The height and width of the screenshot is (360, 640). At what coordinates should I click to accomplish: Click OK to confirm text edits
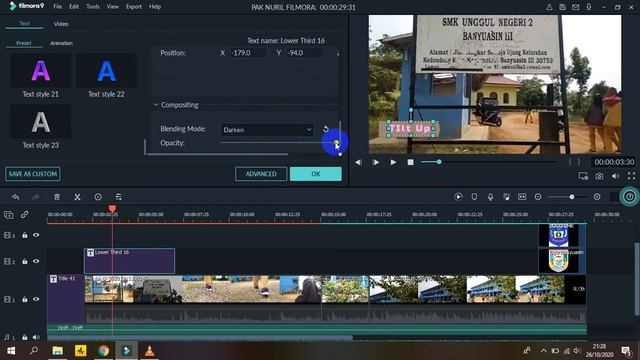tap(316, 174)
